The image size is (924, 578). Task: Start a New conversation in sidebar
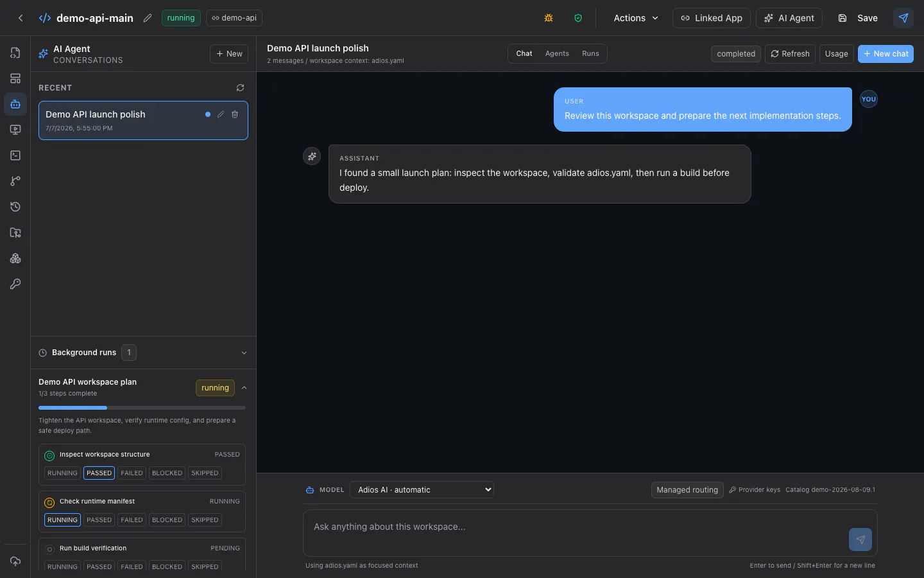(229, 54)
